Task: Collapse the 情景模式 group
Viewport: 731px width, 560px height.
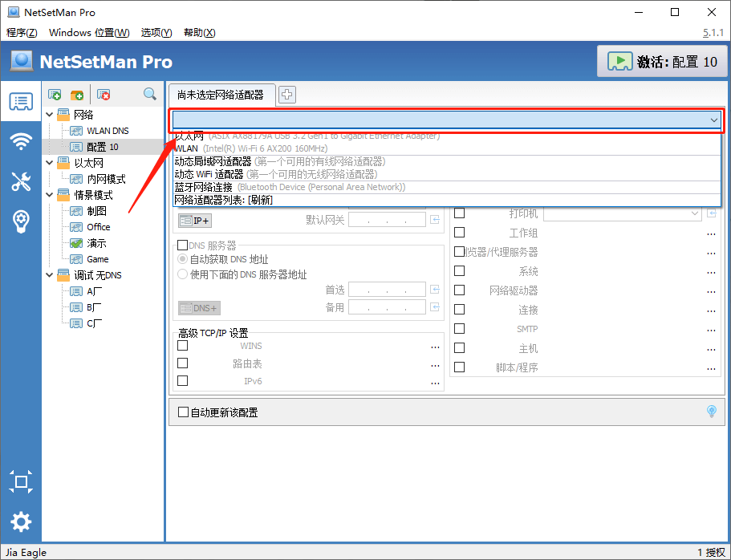Action: pos(50,195)
